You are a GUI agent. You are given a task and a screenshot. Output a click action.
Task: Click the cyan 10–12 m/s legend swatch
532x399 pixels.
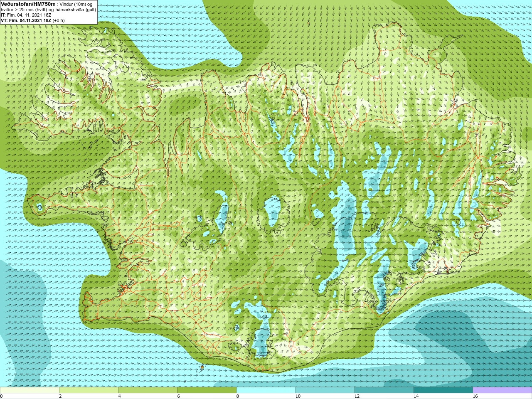325,390
